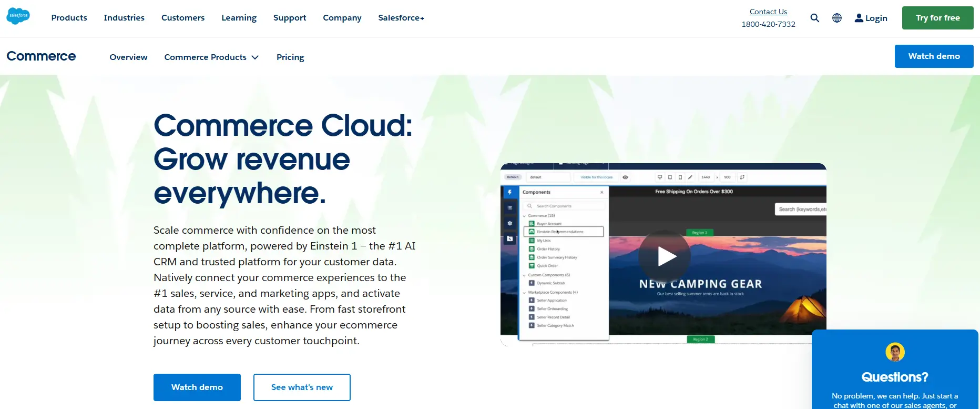The height and width of the screenshot is (409, 980).
Task: Click the chat agent avatar
Action: pyautogui.click(x=895, y=352)
